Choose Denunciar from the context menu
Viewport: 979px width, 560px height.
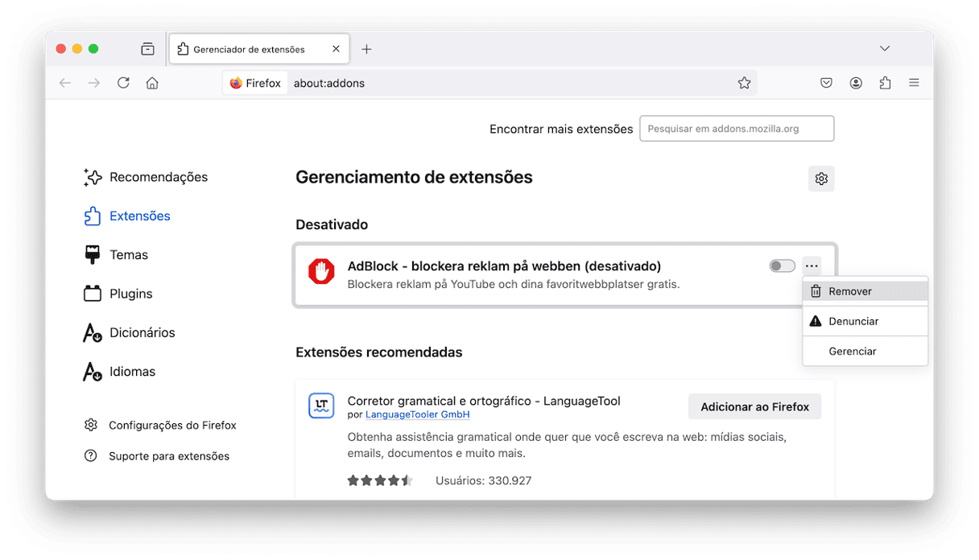(x=865, y=321)
